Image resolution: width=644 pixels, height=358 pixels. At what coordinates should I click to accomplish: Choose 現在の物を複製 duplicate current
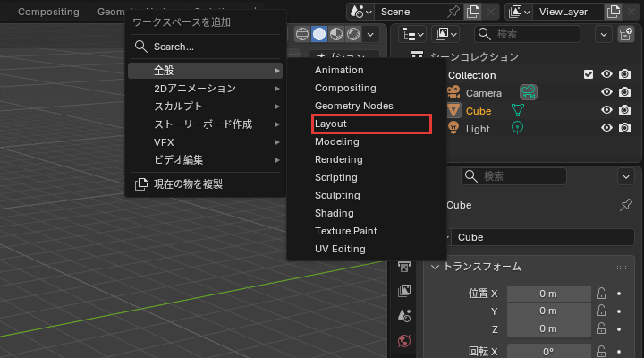coord(206,184)
